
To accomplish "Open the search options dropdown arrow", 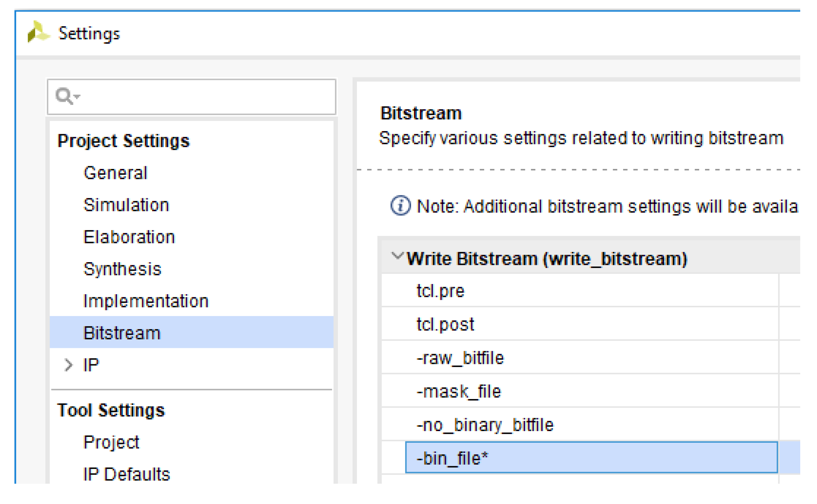I will click(x=77, y=96).
